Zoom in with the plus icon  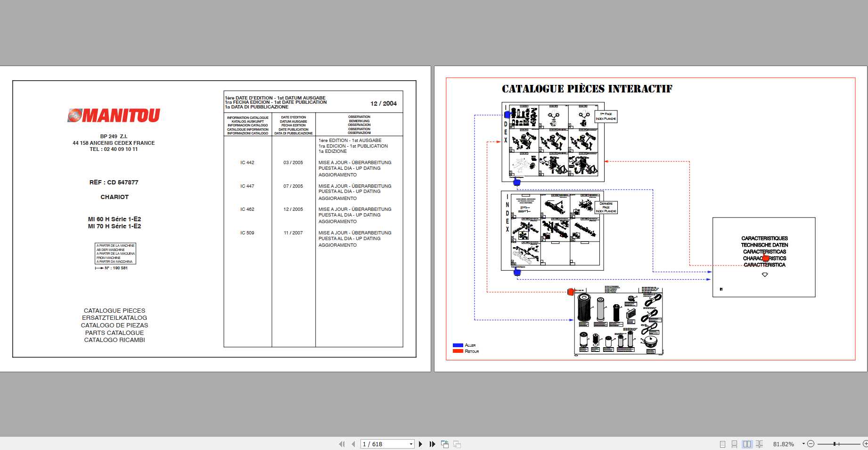click(x=865, y=444)
